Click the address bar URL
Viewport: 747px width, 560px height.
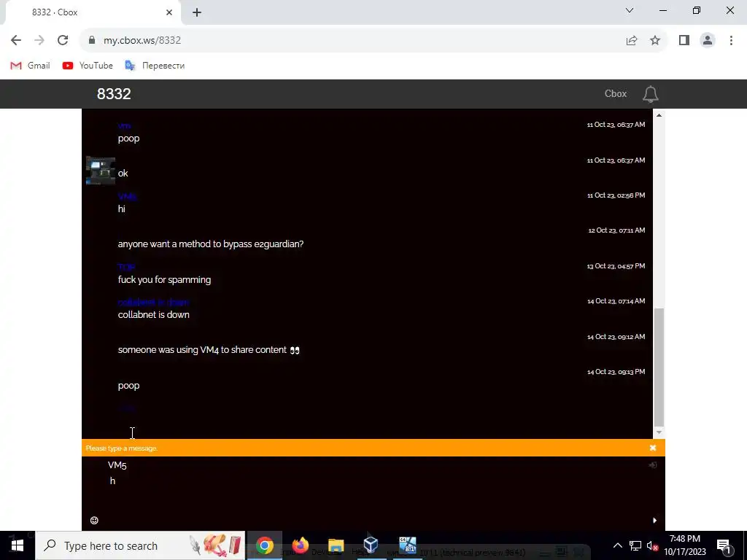[142, 41]
